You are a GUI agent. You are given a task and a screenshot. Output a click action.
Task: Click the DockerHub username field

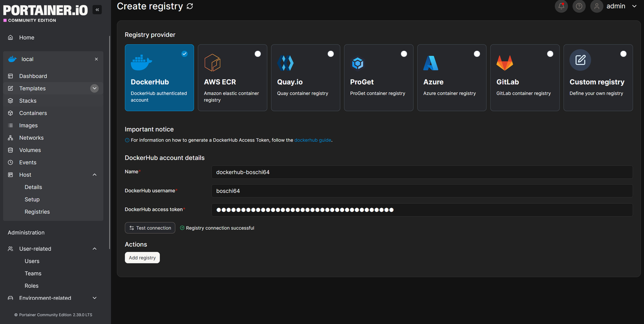(422, 191)
